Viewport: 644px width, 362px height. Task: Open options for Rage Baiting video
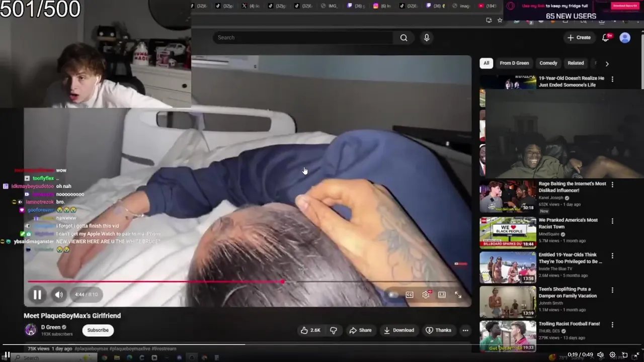click(x=612, y=185)
